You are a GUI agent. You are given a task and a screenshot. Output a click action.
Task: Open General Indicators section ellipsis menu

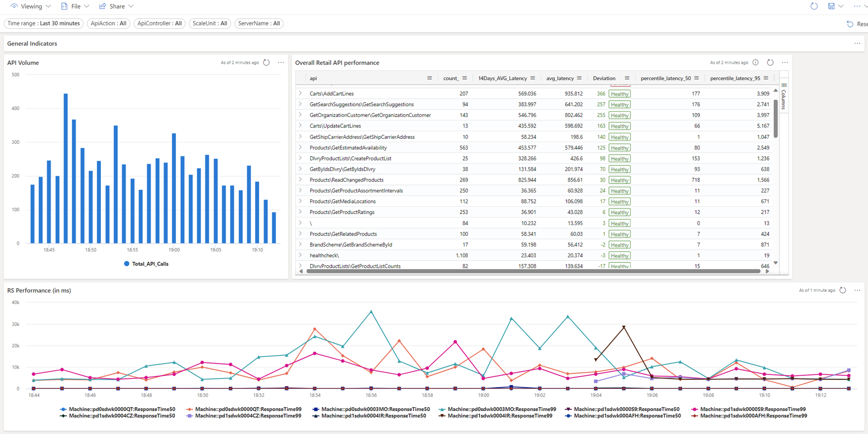(857, 44)
